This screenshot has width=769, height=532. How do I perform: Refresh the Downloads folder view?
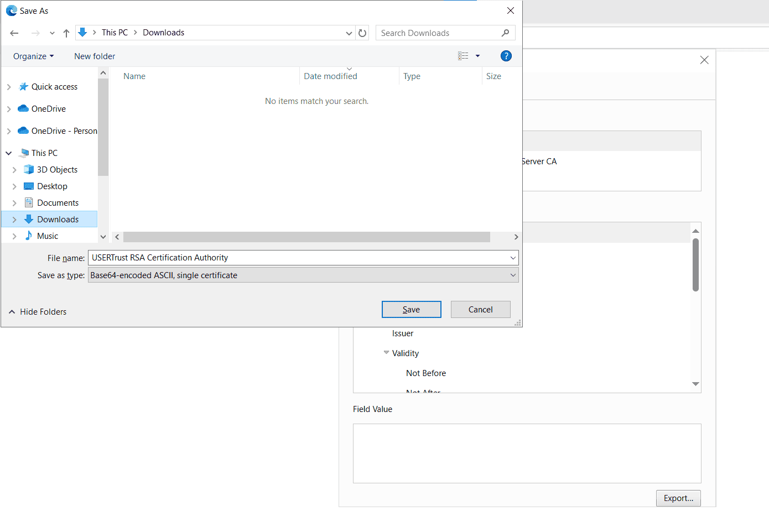[362, 33]
